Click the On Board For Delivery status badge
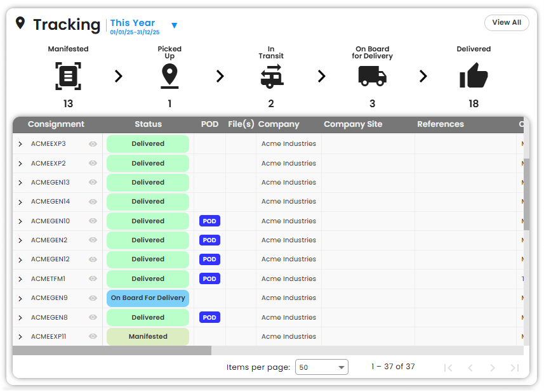The image size is (544, 392). point(148,298)
